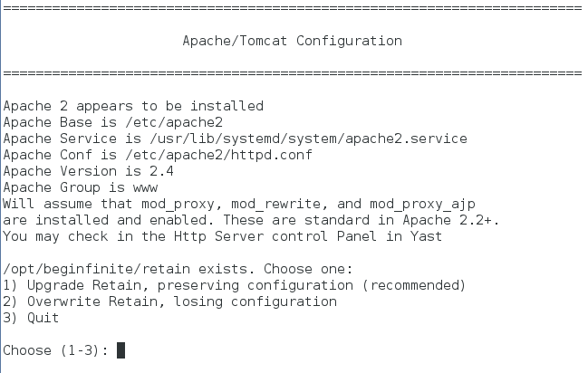Click option 1 Upgrade Retain line

(234, 285)
